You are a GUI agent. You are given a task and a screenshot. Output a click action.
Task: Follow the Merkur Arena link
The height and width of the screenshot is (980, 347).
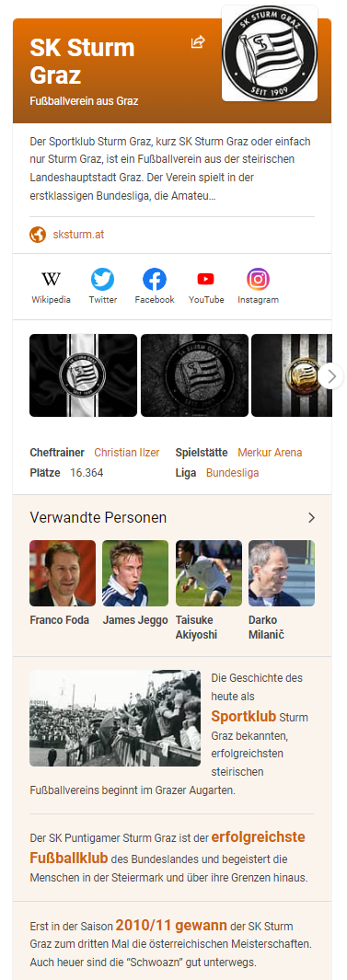270,453
